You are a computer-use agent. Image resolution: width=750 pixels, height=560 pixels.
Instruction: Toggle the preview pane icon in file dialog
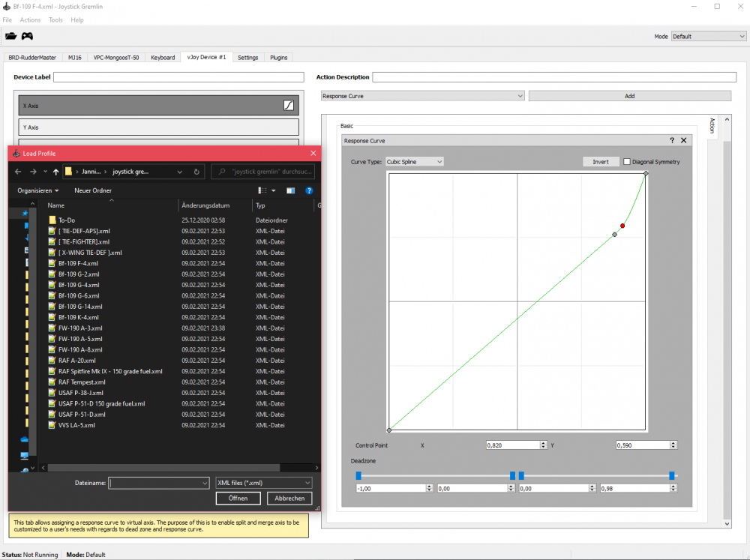291,191
